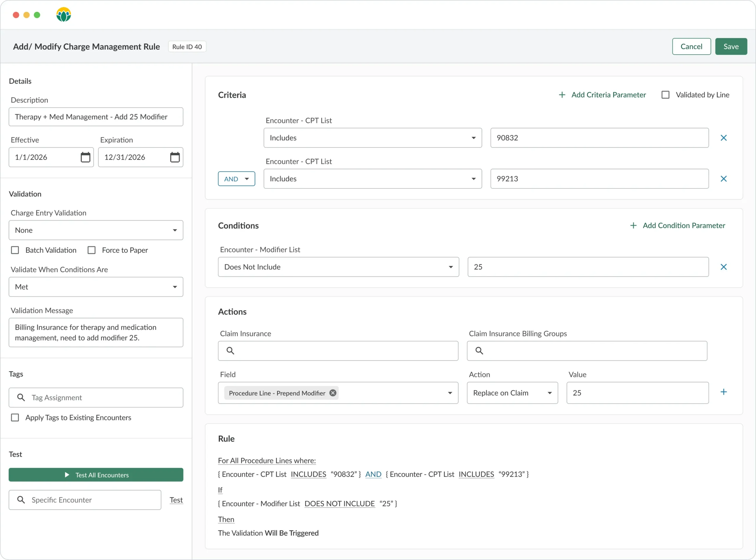Click the Save button
Screen dimensions: 756x560
[731, 46]
